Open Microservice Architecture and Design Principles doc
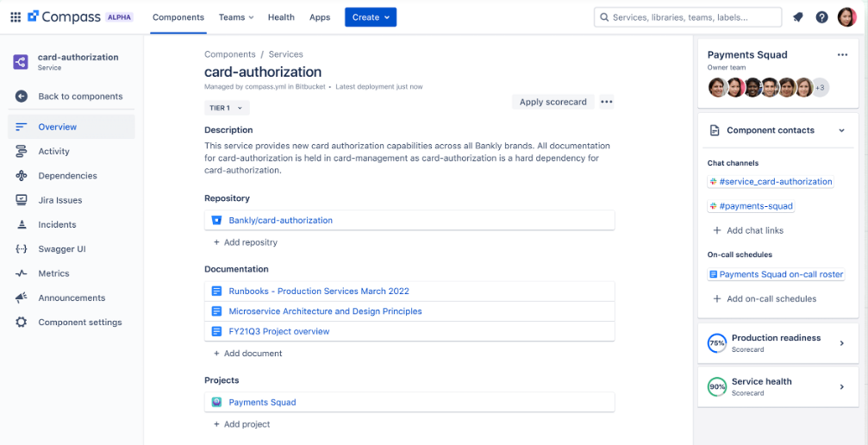 (326, 310)
